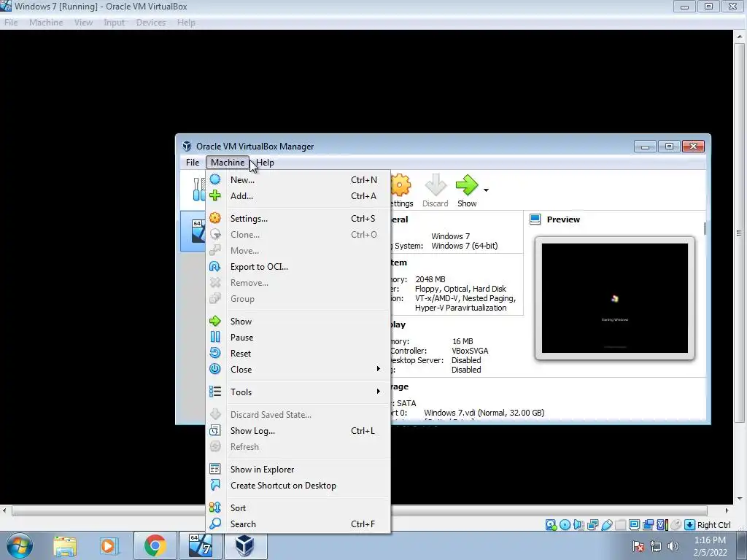This screenshot has width=747, height=560.
Task: Open the Show button dropdown arrow
Action: [486, 190]
